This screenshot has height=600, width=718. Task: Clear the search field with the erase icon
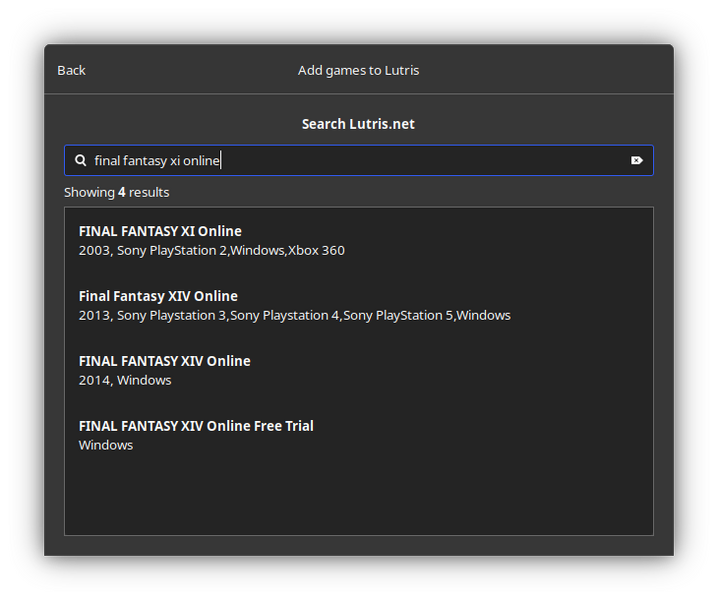tap(636, 160)
